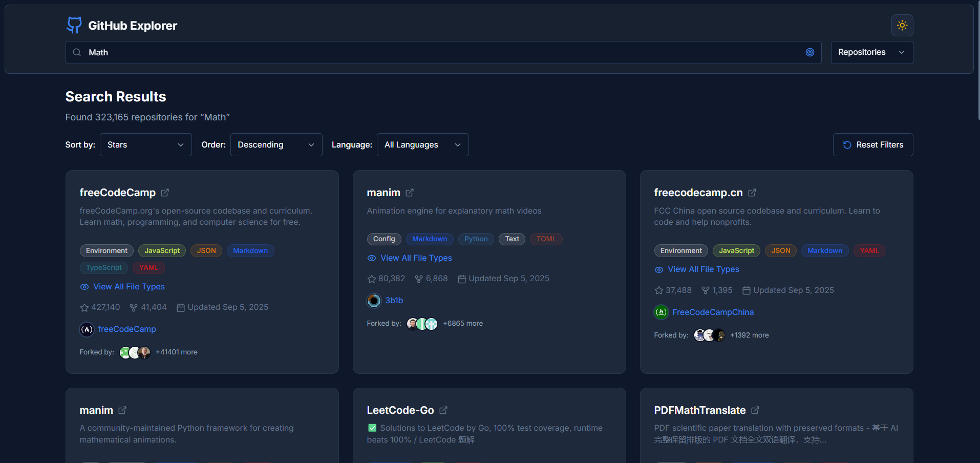The width and height of the screenshot is (980, 463).
Task: Follow the freeCodeCamp owner link
Action: tap(127, 329)
